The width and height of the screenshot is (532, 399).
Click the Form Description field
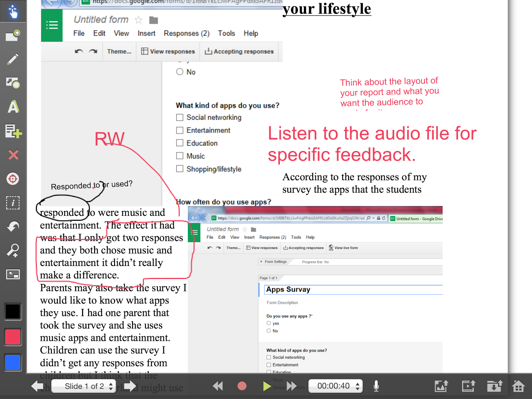tap(282, 303)
